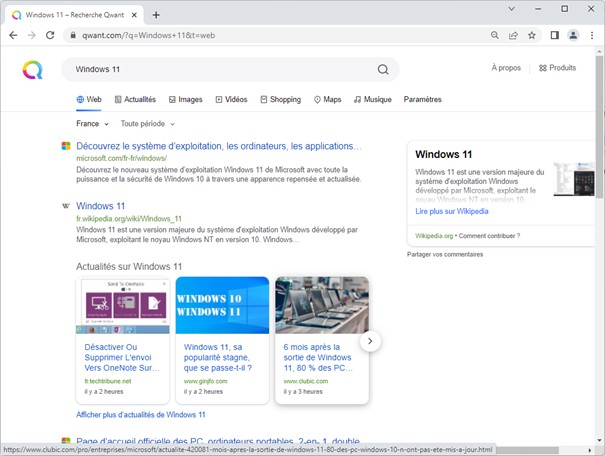Open the Toute période filter

(147, 124)
